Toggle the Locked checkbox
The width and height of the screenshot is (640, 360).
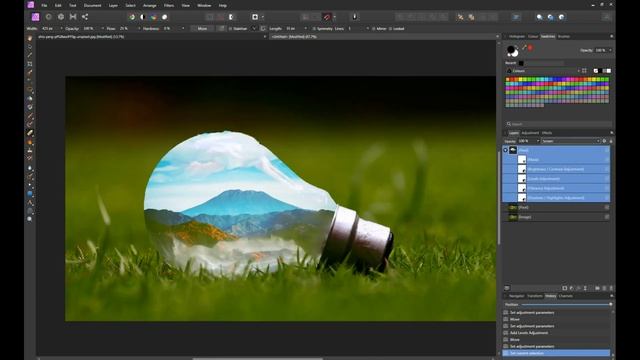391,29
